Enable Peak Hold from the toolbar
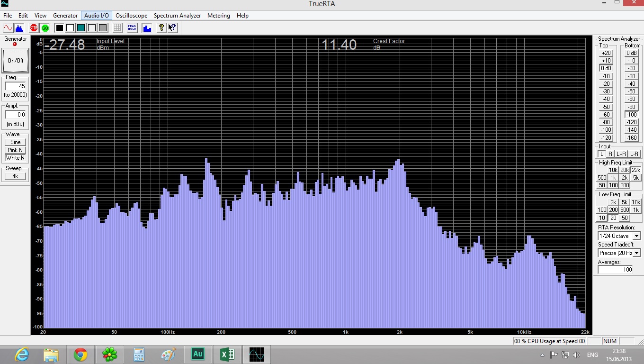The image size is (644, 364). point(132,27)
